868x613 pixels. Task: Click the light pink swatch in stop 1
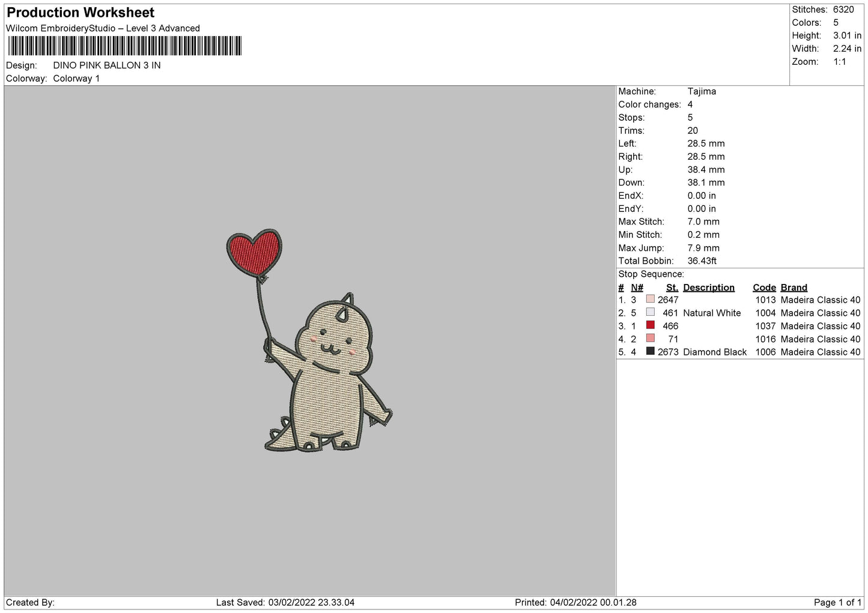pyautogui.click(x=650, y=299)
